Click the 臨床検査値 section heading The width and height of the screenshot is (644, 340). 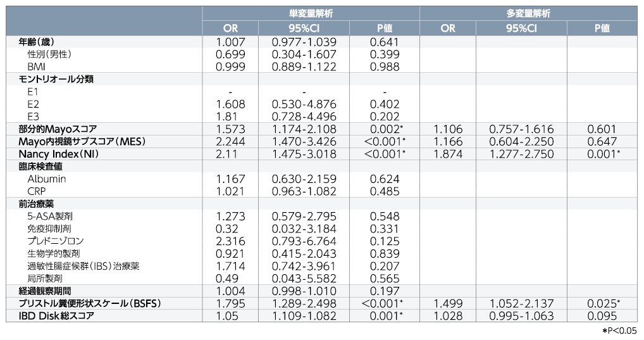click(40, 166)
